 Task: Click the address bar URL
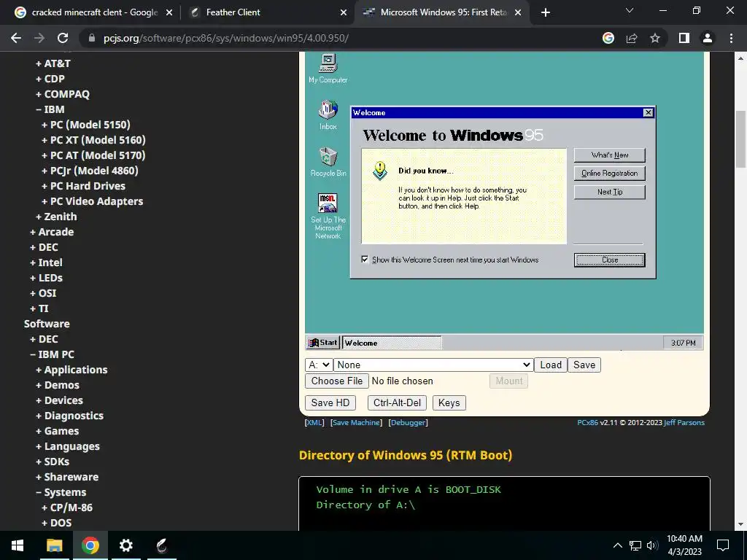click(x=226, y=38)
